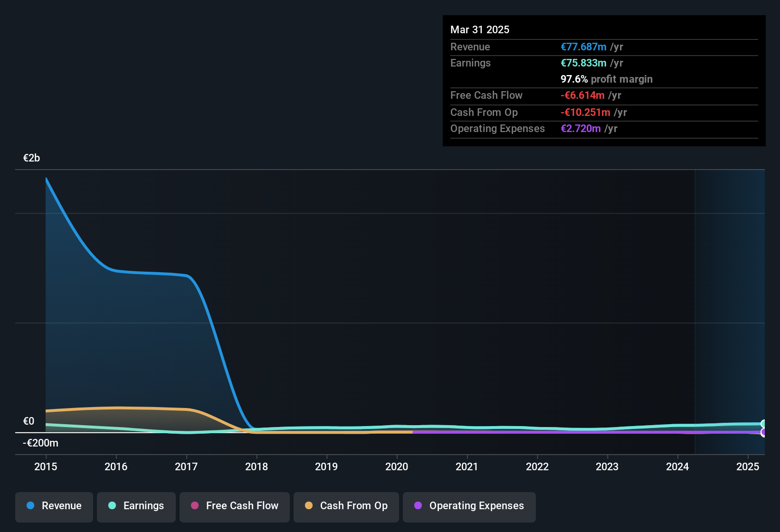
Task: Click the -€6.614m free cash flow value
Action: tap(582, 95)
